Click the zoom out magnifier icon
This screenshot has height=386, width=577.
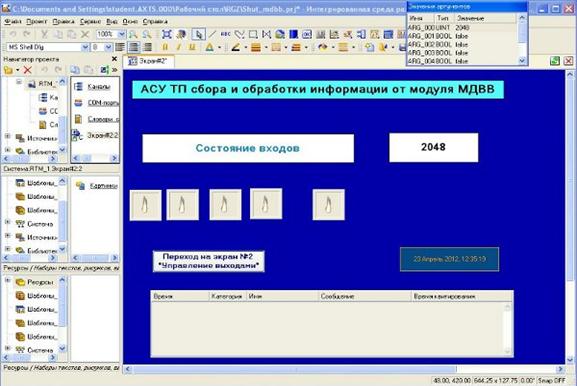(146, 35)
